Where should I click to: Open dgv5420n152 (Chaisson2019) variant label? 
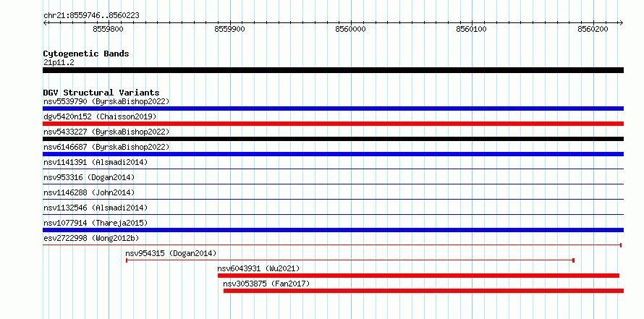100,116
